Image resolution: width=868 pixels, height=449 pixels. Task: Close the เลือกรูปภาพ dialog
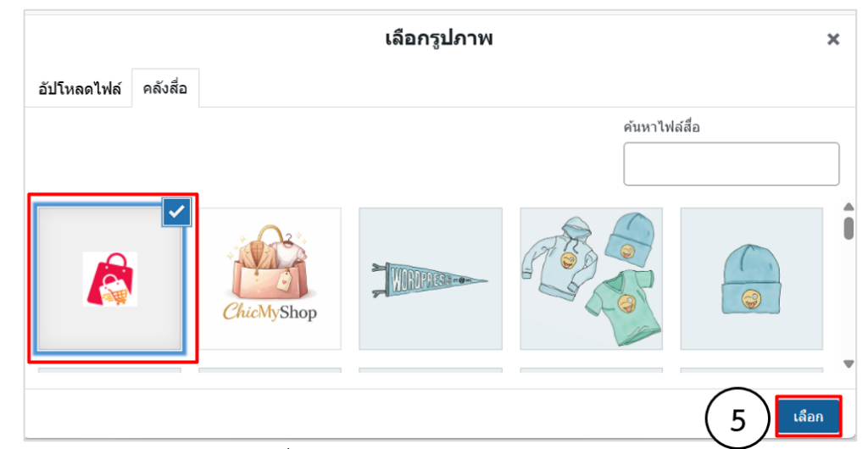[833, 39]
